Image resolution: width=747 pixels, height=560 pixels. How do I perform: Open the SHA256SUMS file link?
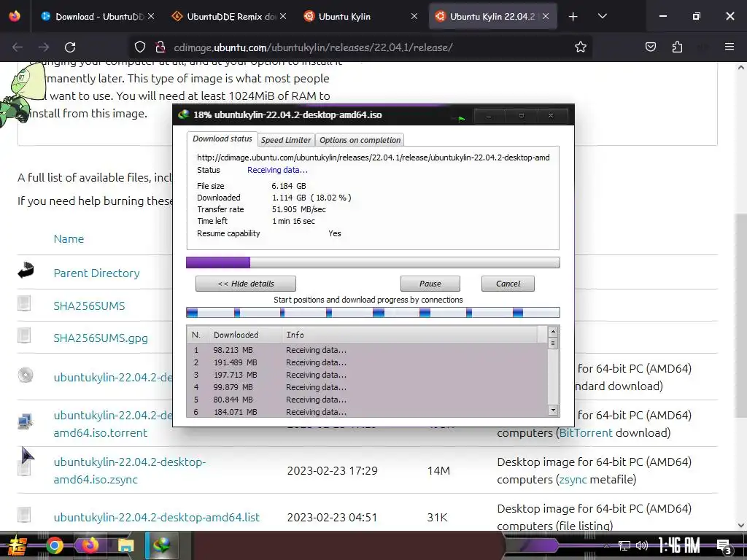coord(89,306)
